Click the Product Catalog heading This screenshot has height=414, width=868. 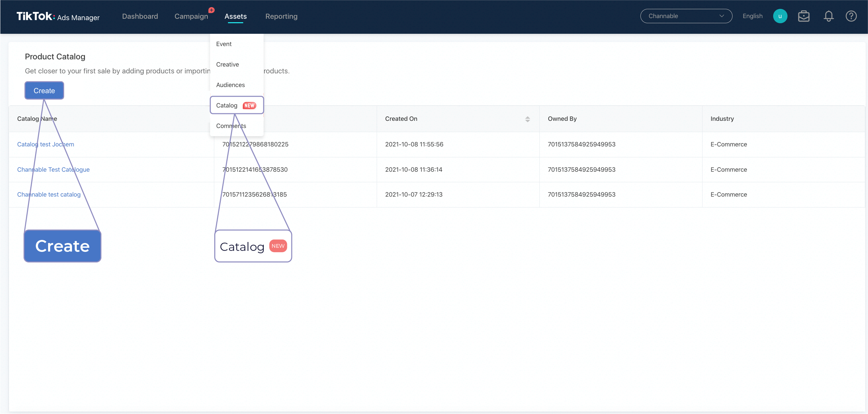tap(55, 57)
